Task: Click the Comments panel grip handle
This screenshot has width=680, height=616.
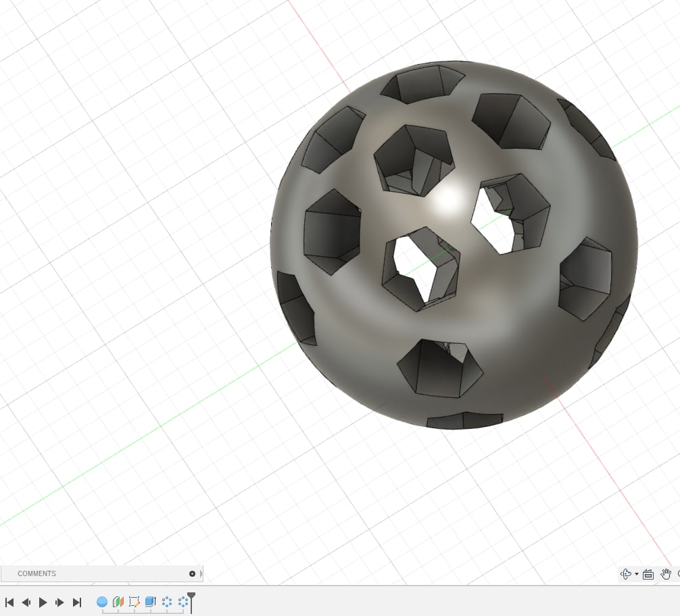Action: point(201,573)
